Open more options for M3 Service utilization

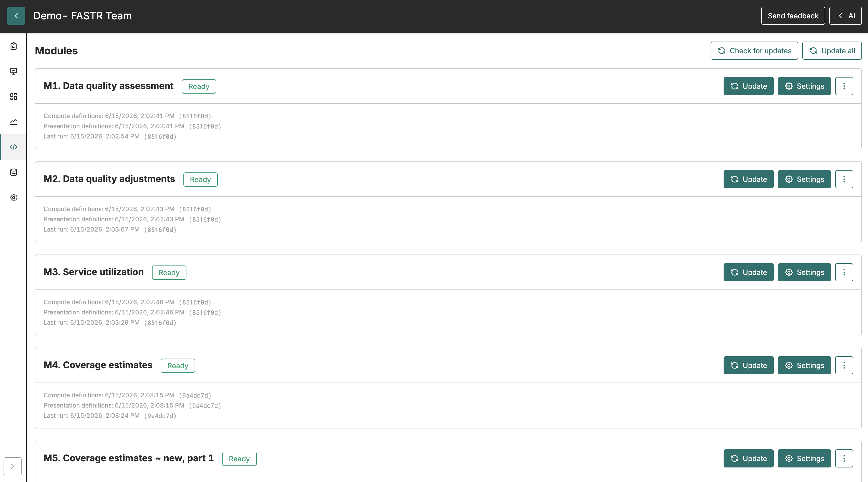pyautogui.click(x=844, y=272)
